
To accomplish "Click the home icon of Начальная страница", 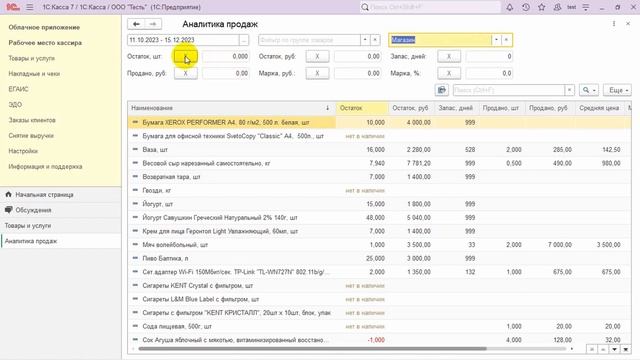I will (x=8, y=194).
